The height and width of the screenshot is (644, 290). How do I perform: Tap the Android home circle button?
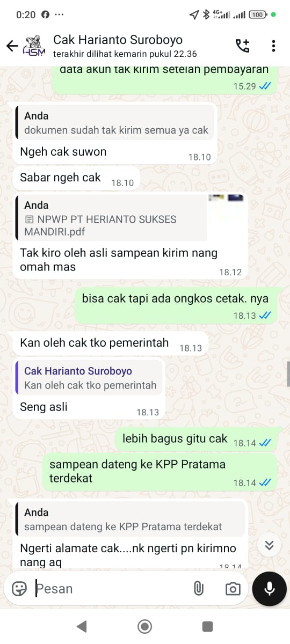(x=144, y=626)
